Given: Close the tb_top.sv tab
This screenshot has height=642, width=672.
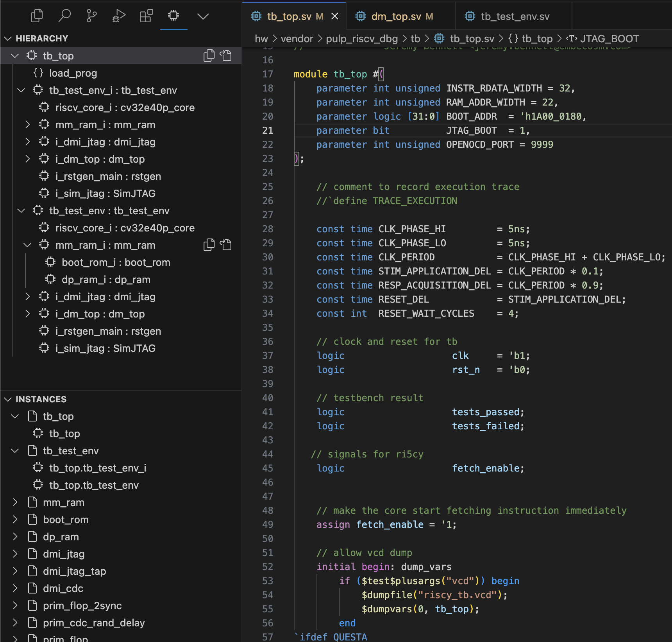Looking at the screenshot, I should pos(335,16).
